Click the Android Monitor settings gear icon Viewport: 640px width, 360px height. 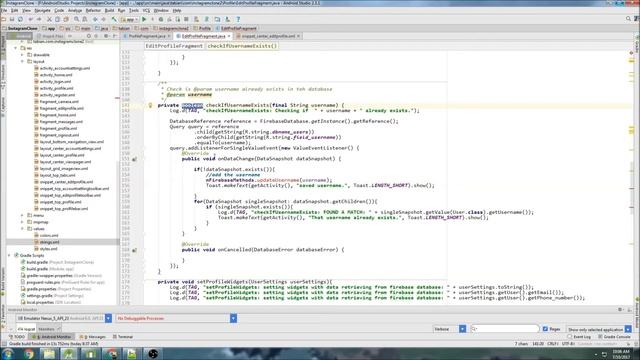[x=620, y=310]
